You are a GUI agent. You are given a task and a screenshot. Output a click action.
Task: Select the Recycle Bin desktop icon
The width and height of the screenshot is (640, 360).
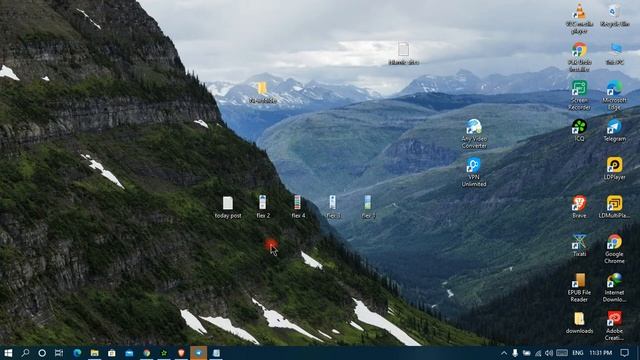(x=614, y=14)
